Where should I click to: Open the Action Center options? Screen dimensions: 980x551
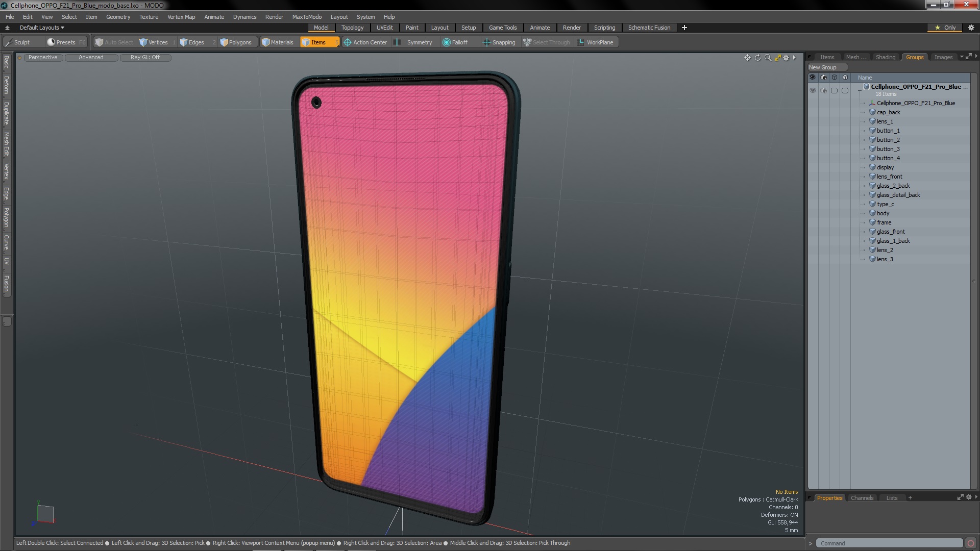(365, 42)
